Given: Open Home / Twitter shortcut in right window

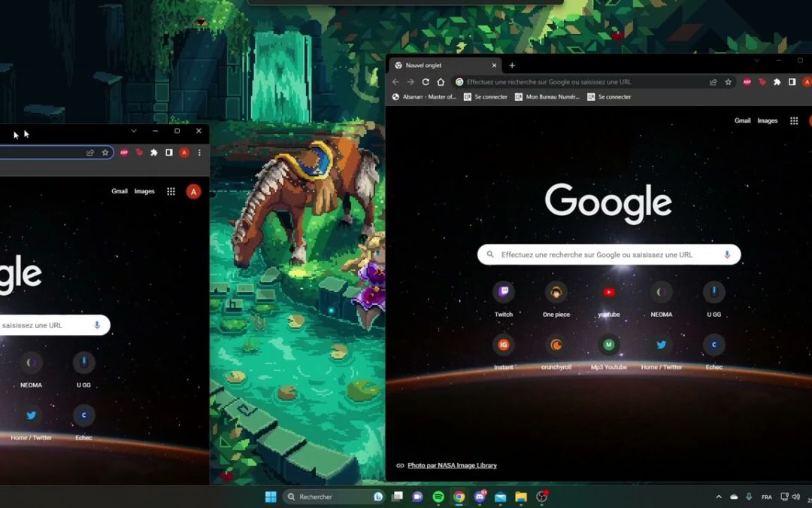Looking at the screenshot, I should pos(662,352).
